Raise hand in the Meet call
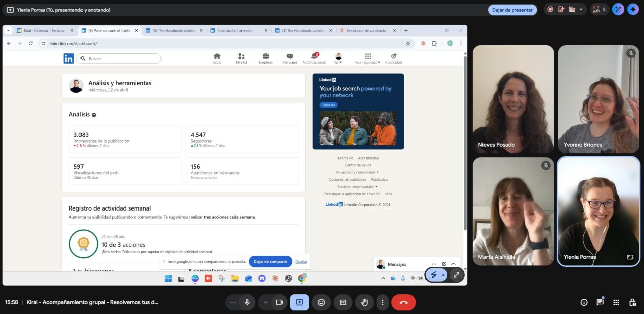The height and width of the screenshot is (314, 644). (x=364, y=302)
